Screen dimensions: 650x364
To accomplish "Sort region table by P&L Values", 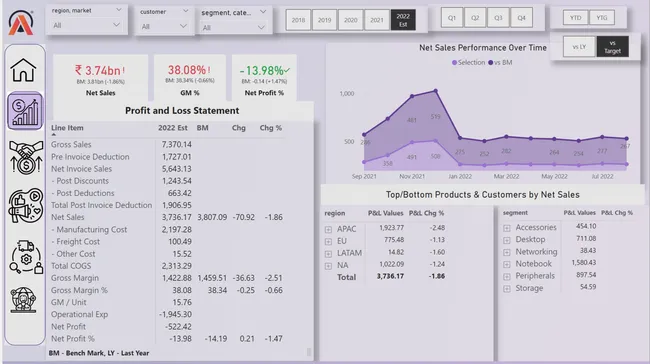I will coord(386,213).
